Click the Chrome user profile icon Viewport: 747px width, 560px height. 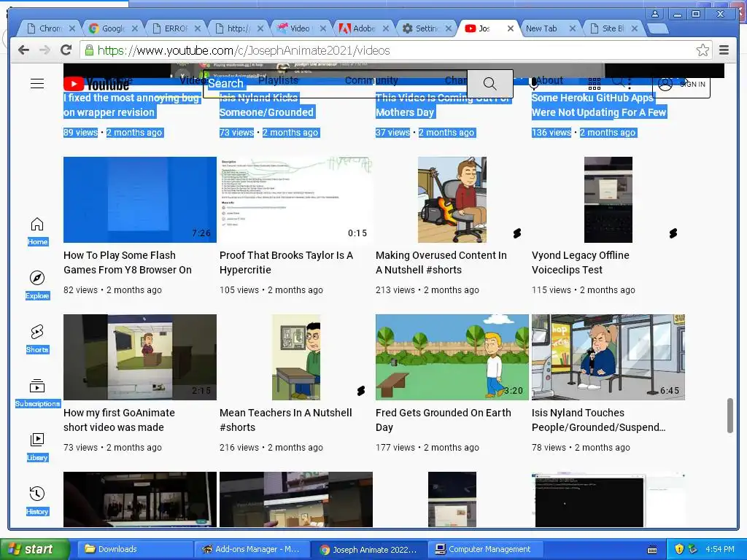point(655,14)
